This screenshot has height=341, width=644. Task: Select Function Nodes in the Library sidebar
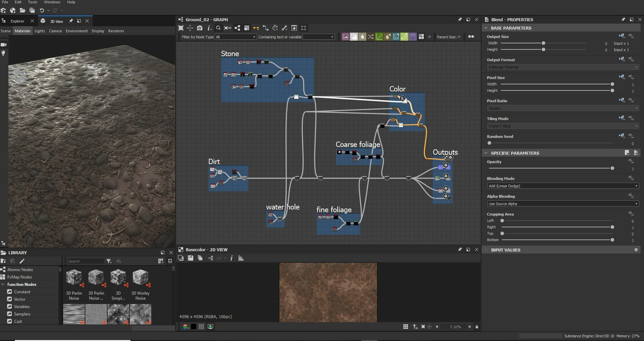click(x=21, y=284)
